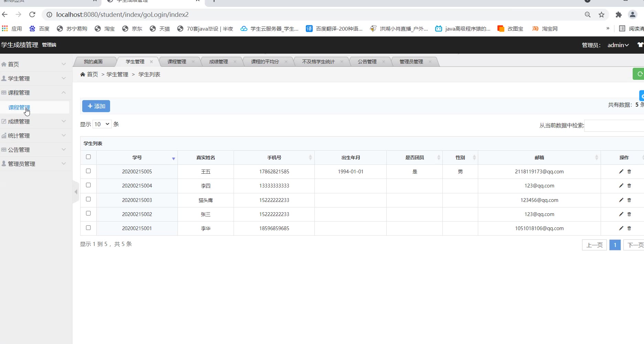Open the admin user dropdown

[618, 45]
